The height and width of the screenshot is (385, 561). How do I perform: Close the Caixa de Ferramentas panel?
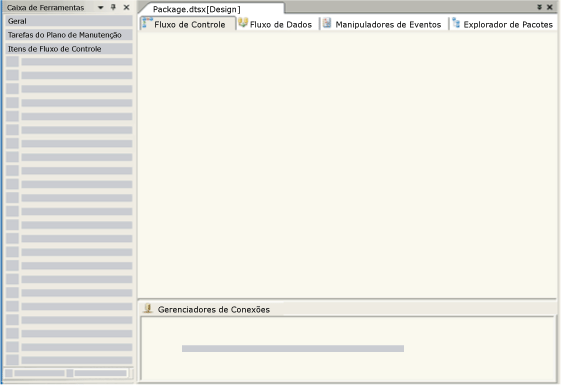point(126,7)
